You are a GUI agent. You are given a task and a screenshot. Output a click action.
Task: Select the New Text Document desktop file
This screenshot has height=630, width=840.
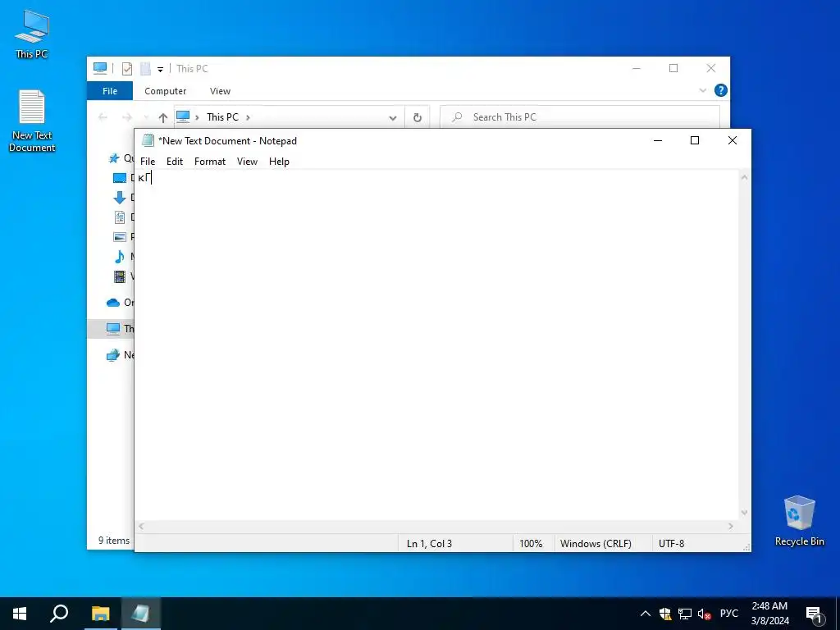[32, 121]
